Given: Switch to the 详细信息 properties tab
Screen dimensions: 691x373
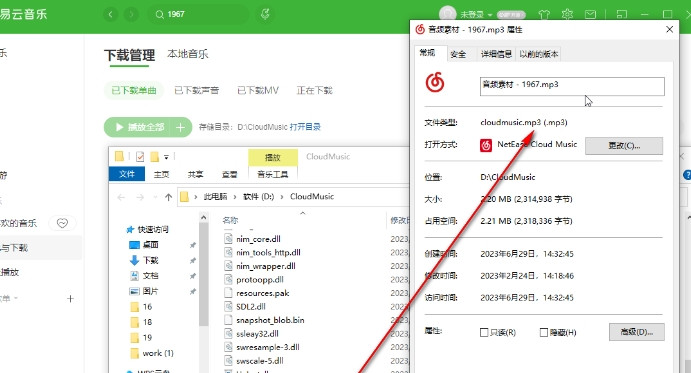Looking at the screenshot, I should [x=496, y=54].
